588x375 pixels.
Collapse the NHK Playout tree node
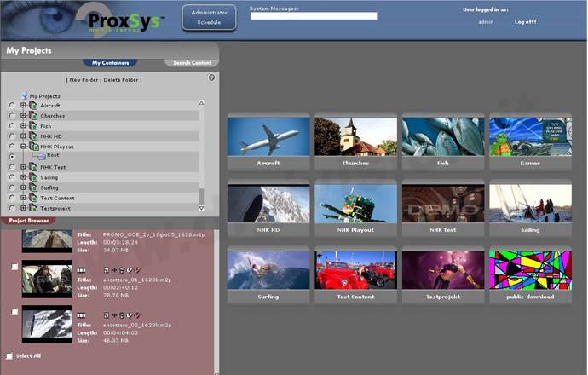[x=23, y=147]
